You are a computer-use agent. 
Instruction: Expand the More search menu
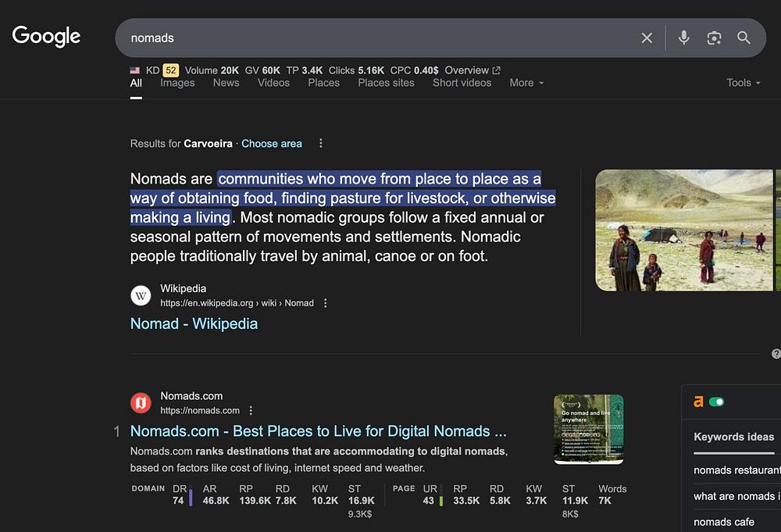(526, 83)
